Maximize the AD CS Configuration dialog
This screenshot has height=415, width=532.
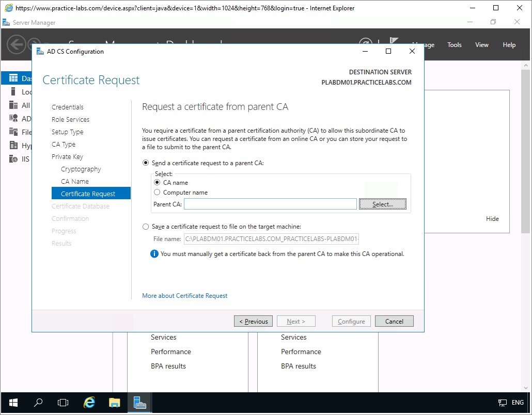pos(388,51)
